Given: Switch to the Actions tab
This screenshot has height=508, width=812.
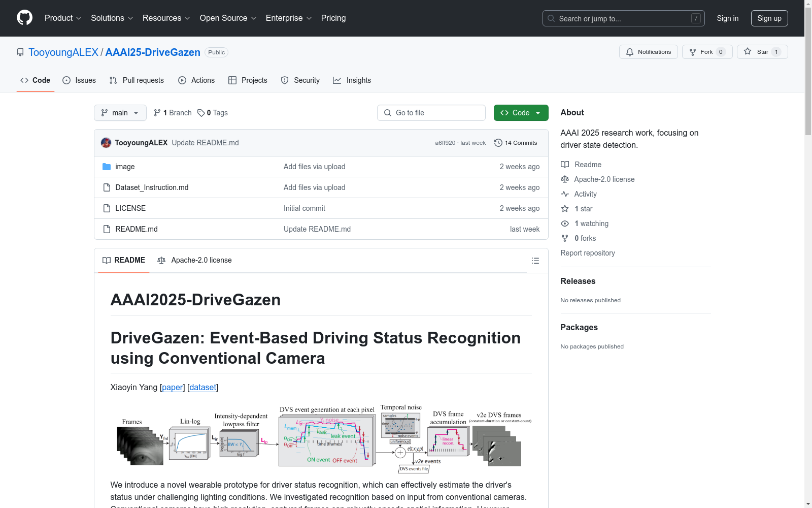Looking at the screenshot, I should (196, 80).
